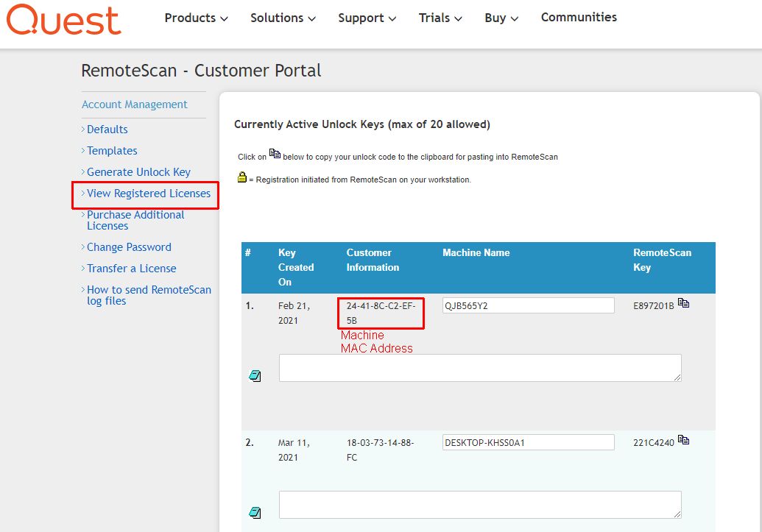Viewport: 762px width, 532px height.
Task: Open the Trials dropdown
Action: pyautogui.click(x=439, y=17)
